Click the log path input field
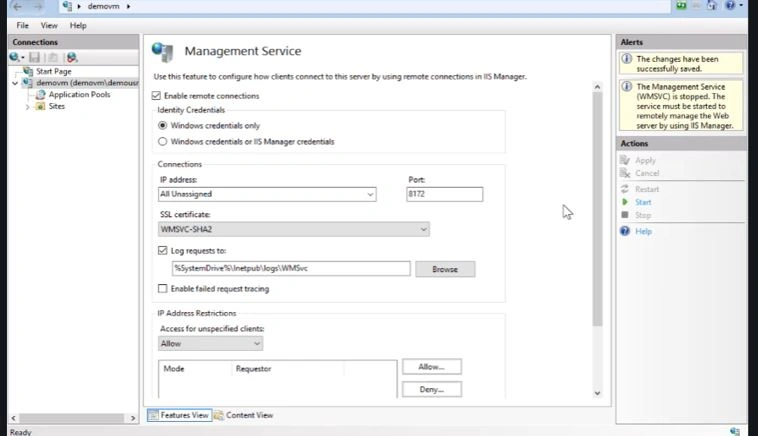758x436 pixels. click(x=291, y=269)
